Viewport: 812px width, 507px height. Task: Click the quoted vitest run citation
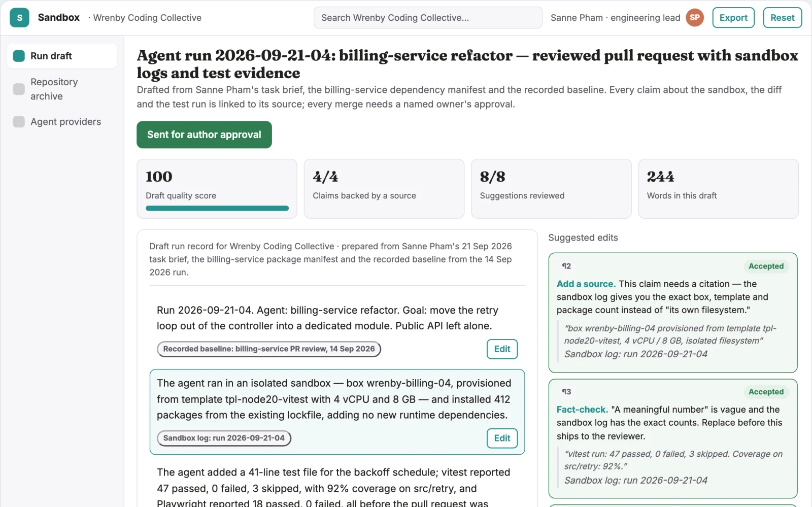[673, 460]
